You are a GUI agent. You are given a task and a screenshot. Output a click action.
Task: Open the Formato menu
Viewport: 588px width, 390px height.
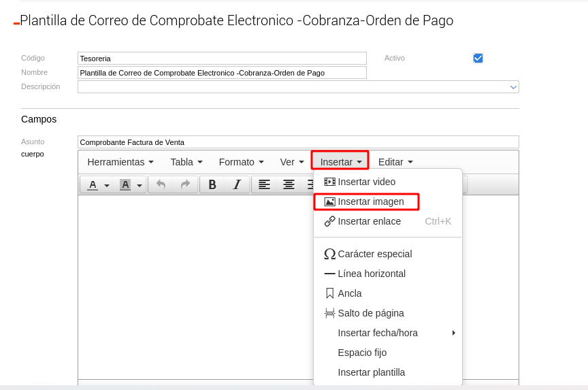click(x=241, y=162)
